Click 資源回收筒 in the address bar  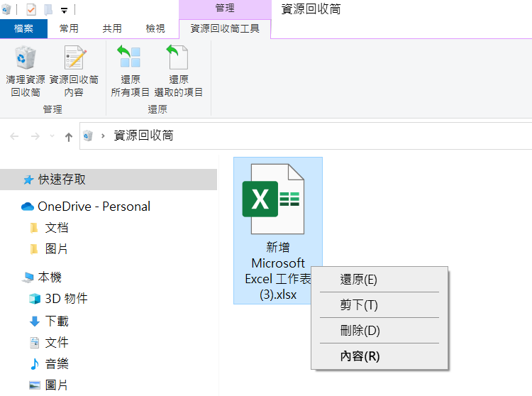(x=143, y=136)
